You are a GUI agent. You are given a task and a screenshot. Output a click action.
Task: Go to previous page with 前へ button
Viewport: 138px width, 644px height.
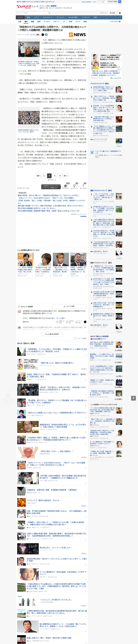[x=38, y=176]
